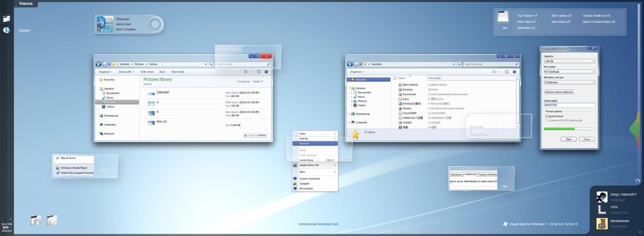The width and height of the screenshot is (644, 236).
Task: Toggle Quick Format checkbox
Action: click(547, 116)
